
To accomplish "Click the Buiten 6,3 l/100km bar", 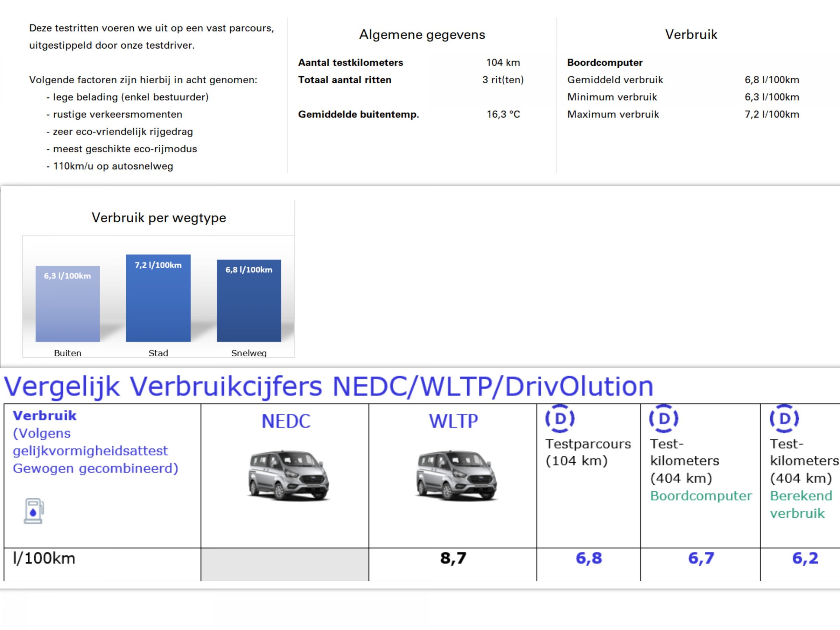I will [68, 304].
